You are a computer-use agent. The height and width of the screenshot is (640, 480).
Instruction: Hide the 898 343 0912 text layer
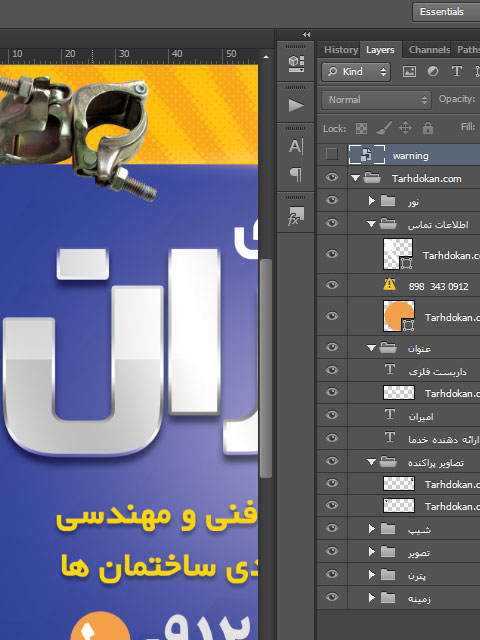(332, 285)
